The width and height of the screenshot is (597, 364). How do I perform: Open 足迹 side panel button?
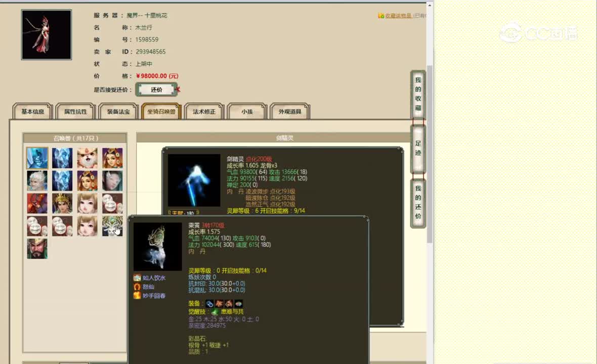pyautogui.click(x=418, y=148)
